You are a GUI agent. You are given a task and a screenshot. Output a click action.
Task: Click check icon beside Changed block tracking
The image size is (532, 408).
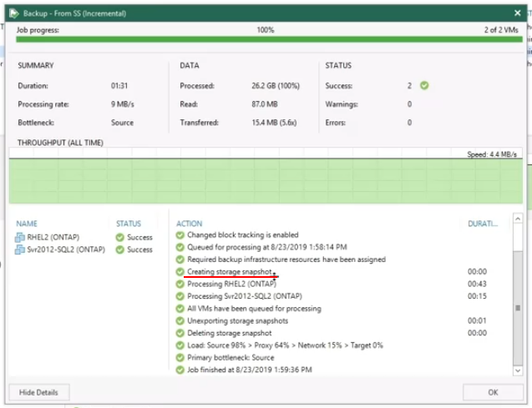pyautogui.click(x=180, y=234)
